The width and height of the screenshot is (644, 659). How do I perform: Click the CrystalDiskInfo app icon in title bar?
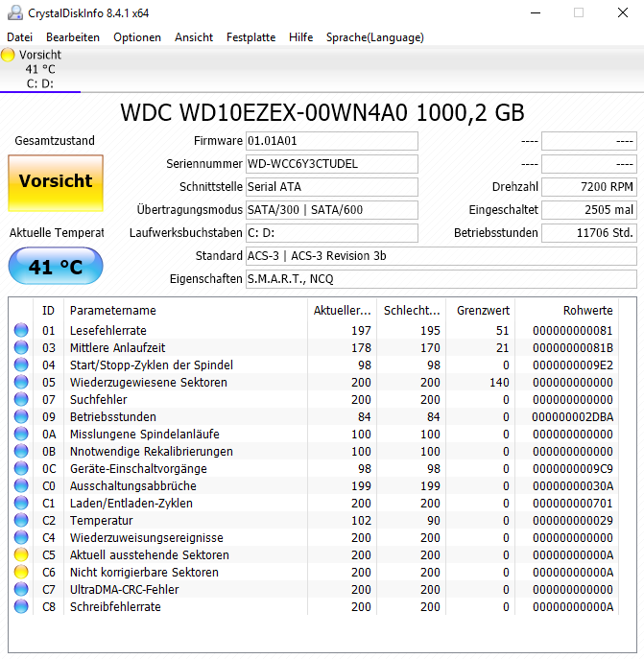(15, 13)
